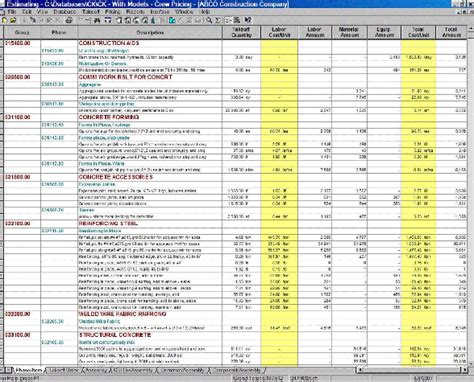The width and height of the screenshot is (474, 382).
Task: Open the Edit menu
Action: (x=27, y=12)
